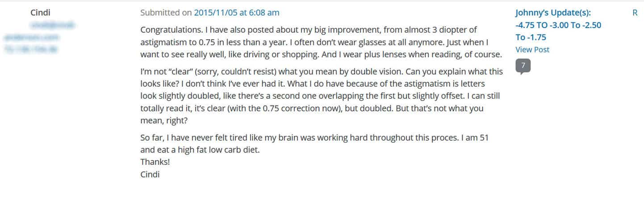This screenshot has width=644, height=197.
Task: Click the author name Cindi in the header
Action: click(x=40, y=13)
